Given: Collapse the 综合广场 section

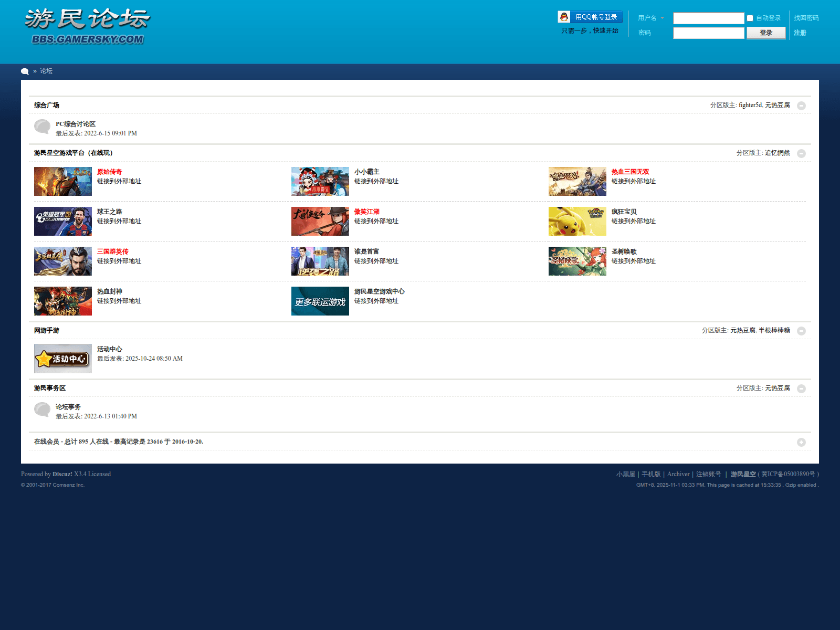Looking at the screenshot, I should click(x=801, y=106).
